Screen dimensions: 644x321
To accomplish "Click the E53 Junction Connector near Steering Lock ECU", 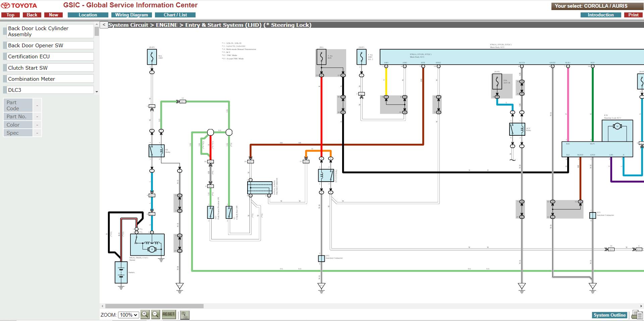I will pos(593,215).
